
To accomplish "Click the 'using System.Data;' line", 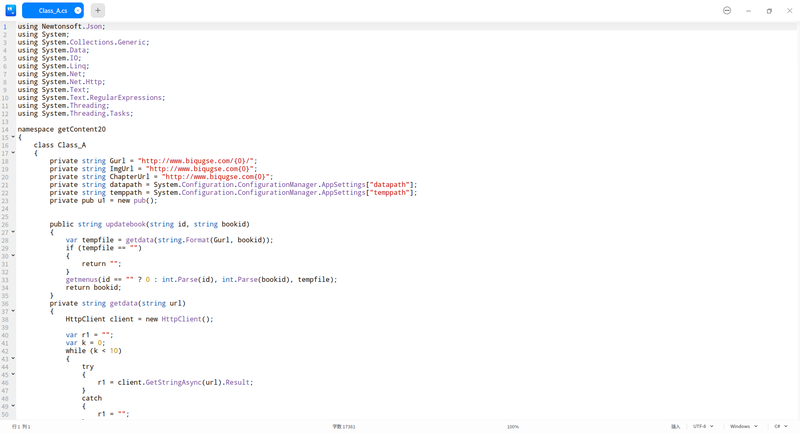I will click(x=53, y=50).
